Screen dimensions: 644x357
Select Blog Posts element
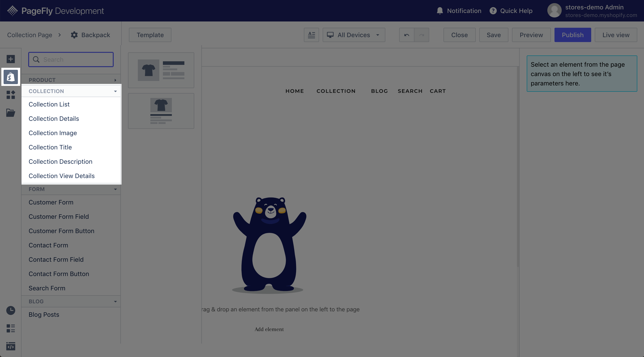click(44, 314)
